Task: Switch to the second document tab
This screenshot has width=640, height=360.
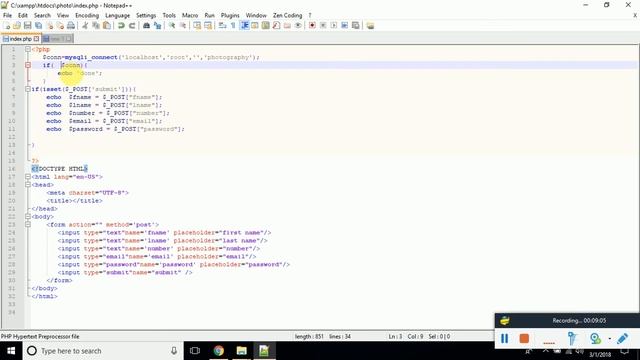Action: [x=57, y=39]
